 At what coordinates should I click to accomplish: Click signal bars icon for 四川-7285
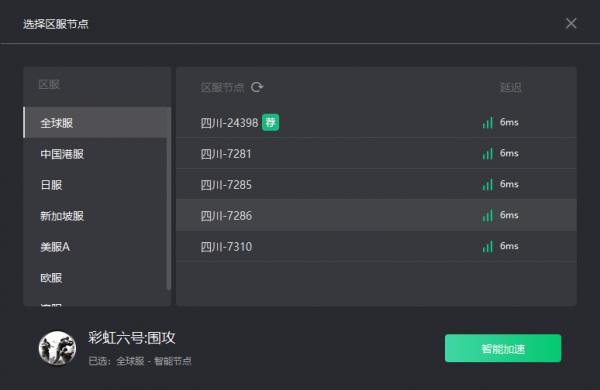click(x=488, y=184)
